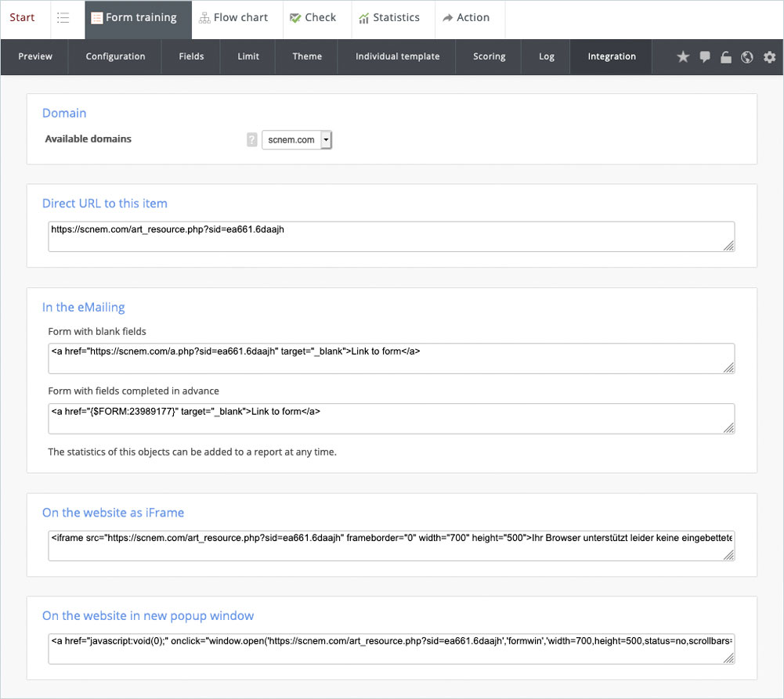Click inside the Direct URL text field
The height and width of the screenshot is (699, 784).
(391, 236)
